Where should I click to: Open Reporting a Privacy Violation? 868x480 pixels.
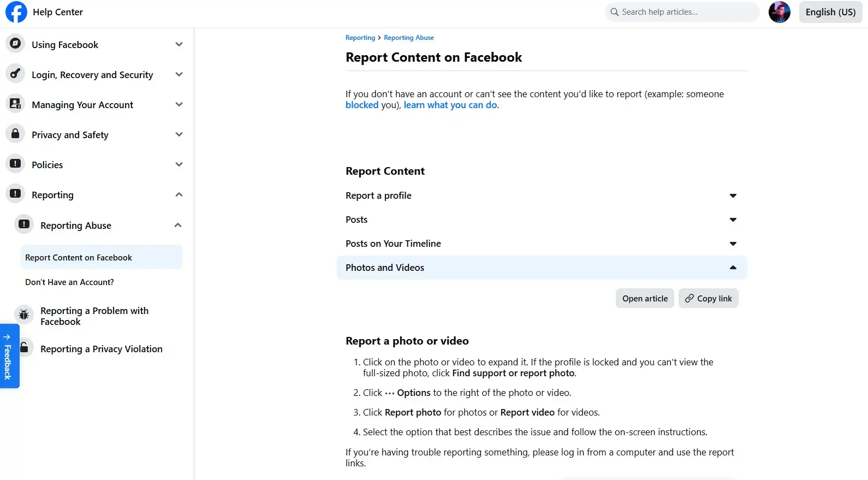coord(102,348)
